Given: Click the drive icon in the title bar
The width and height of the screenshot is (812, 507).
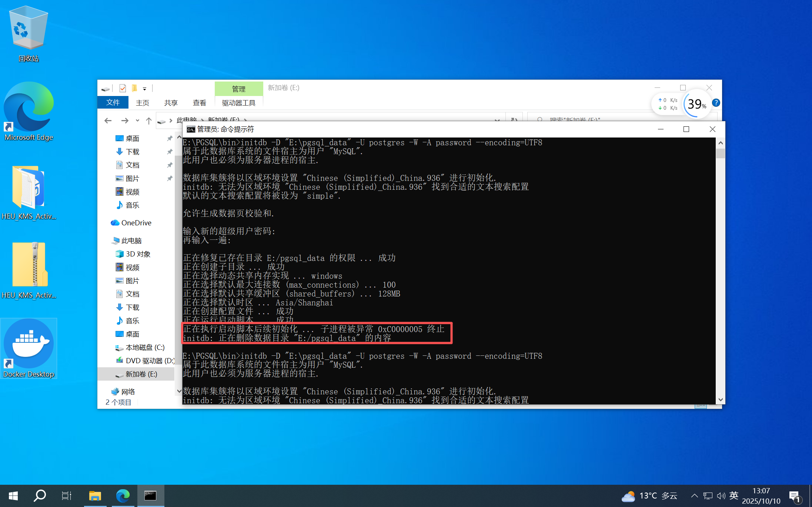Looking at the screenshot, I should pos(106,88).
